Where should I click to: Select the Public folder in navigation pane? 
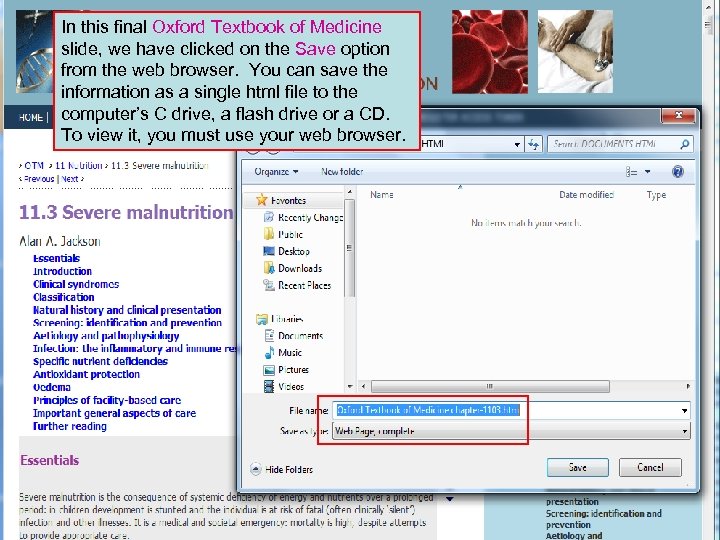coord(283,235)
